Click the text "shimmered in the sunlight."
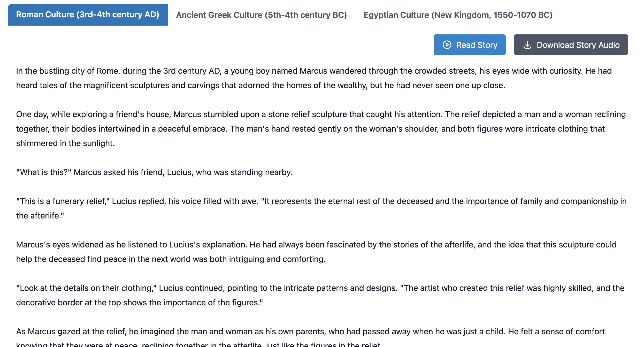 65,143
